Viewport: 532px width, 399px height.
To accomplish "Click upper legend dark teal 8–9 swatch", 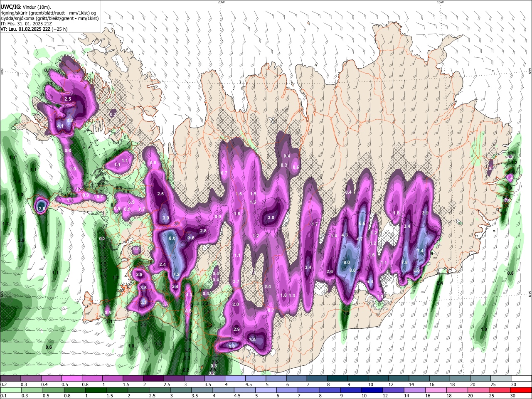I will [337, 378].
